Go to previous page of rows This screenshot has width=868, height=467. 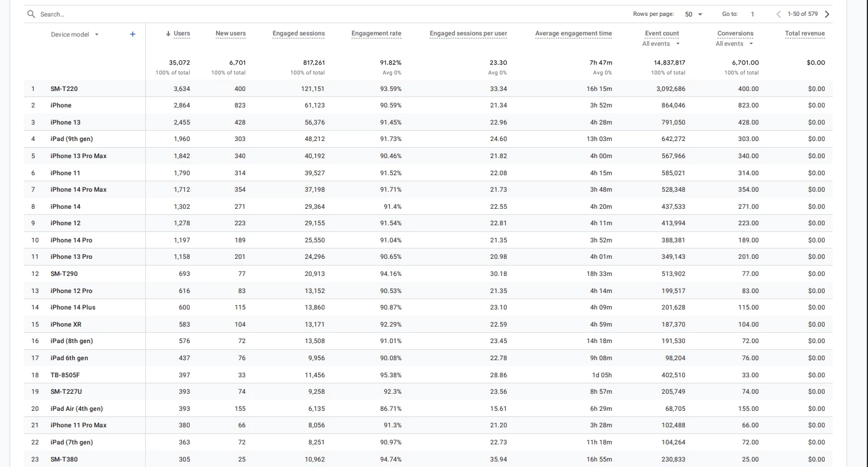pyautogui.click(x=779, y=14)
